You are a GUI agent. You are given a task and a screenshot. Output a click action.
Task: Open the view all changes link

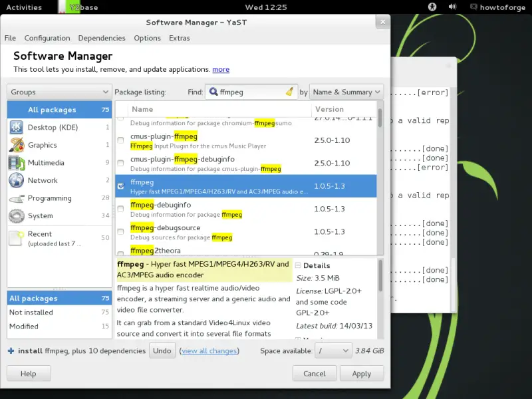coord(209,351)
